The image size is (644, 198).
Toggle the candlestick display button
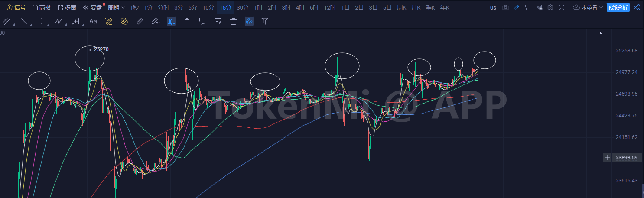tap(171, 21)
